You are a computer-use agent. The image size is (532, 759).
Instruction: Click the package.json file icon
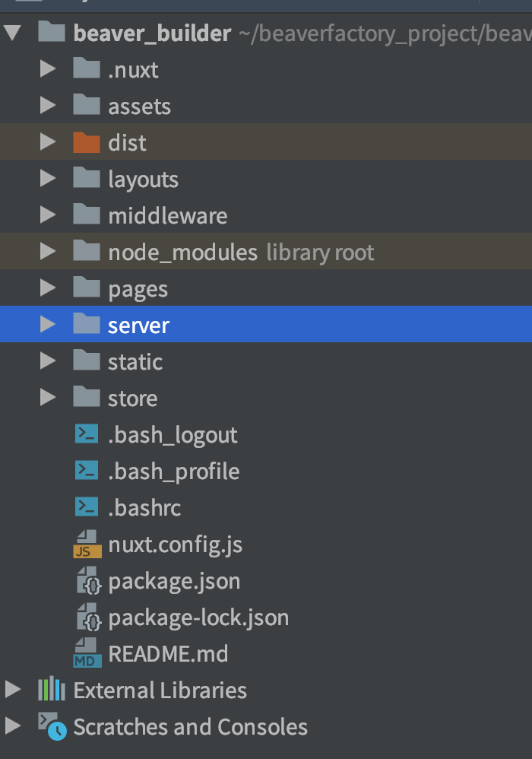tap(88, 581)
